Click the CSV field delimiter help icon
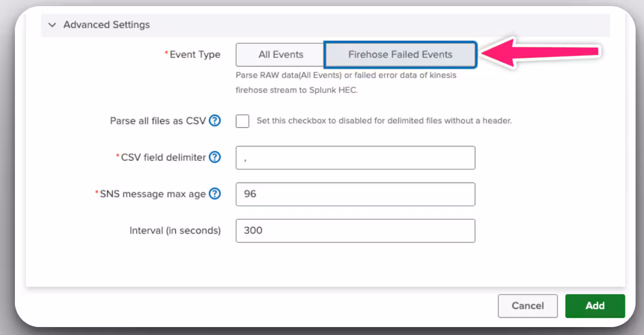Viewport: 644px width, 335px height. click(214, 158)
